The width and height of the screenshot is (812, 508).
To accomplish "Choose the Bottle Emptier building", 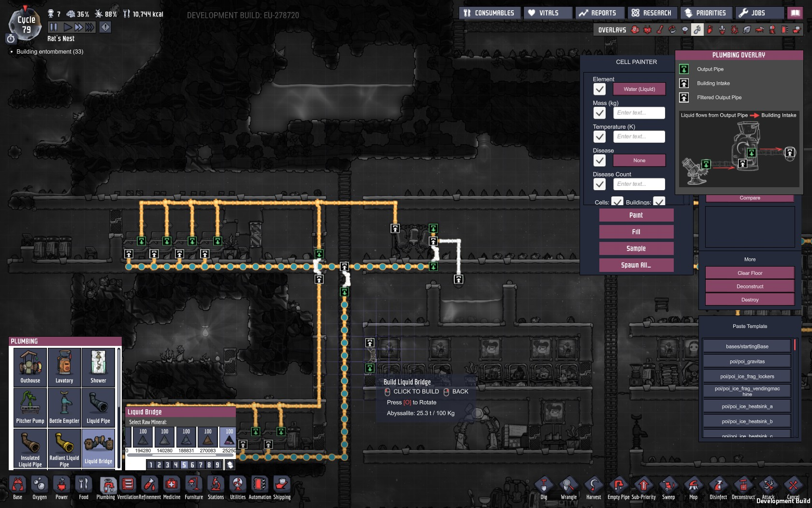I will (x=64, y=407).
